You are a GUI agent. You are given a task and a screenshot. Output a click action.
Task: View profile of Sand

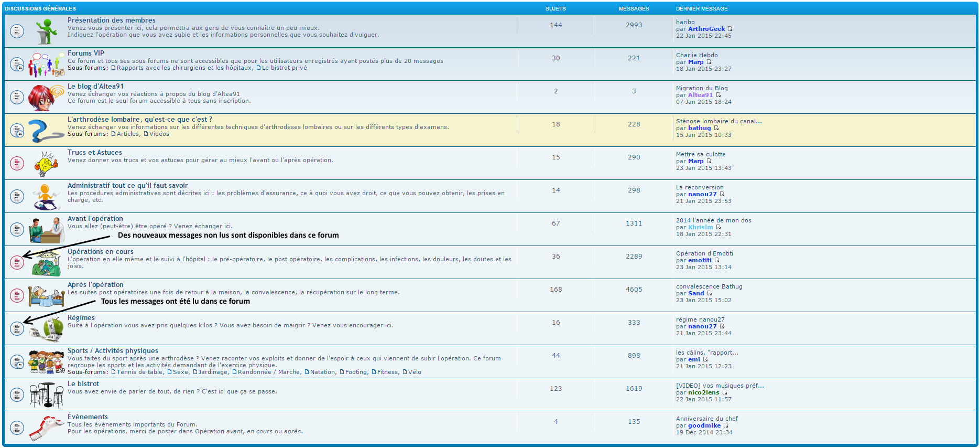pos(696,293)
